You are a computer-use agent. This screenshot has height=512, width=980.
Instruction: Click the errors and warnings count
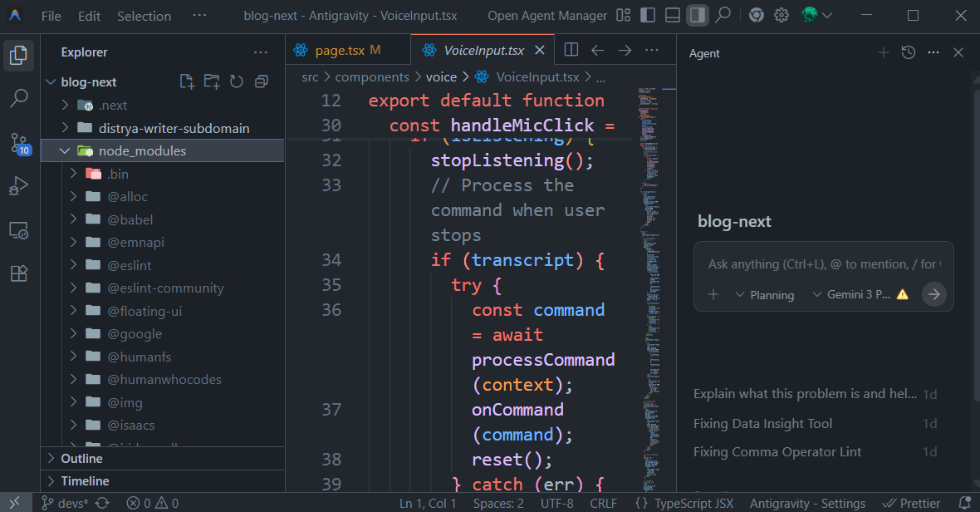153,503
